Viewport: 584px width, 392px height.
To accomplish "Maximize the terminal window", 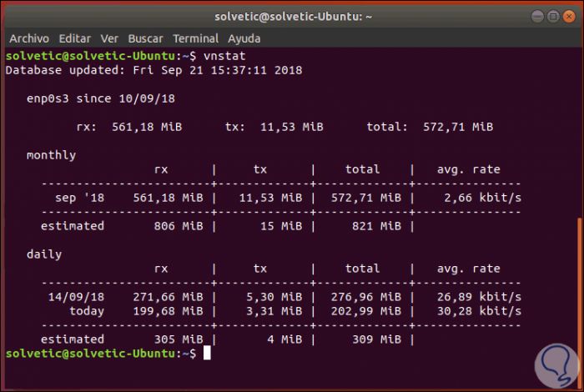I will point(553,17).
